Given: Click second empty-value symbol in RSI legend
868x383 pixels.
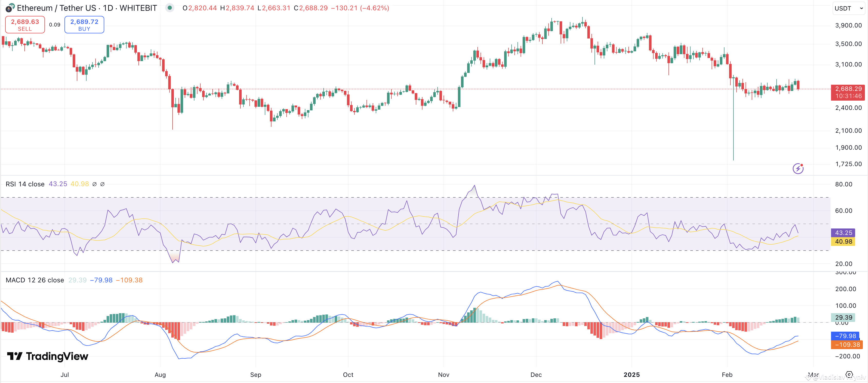Looking at the screenshot, I should pos(102,184).
